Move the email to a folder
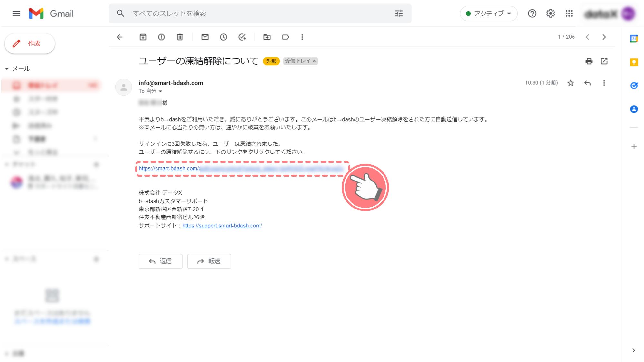 (x=267, y=37)
